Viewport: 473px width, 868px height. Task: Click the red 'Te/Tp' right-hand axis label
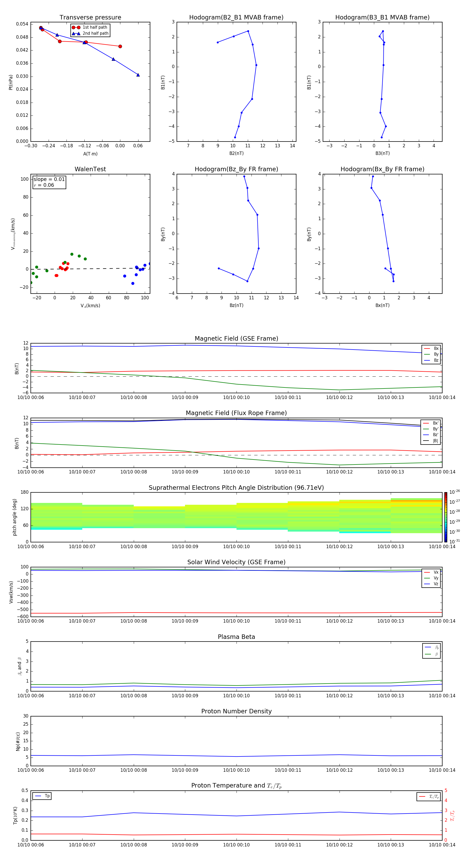453,815
